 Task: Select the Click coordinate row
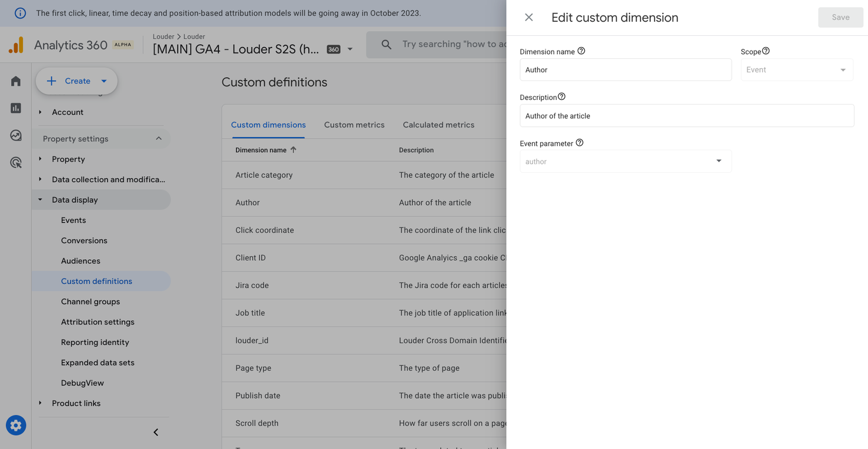pos(364,230)
